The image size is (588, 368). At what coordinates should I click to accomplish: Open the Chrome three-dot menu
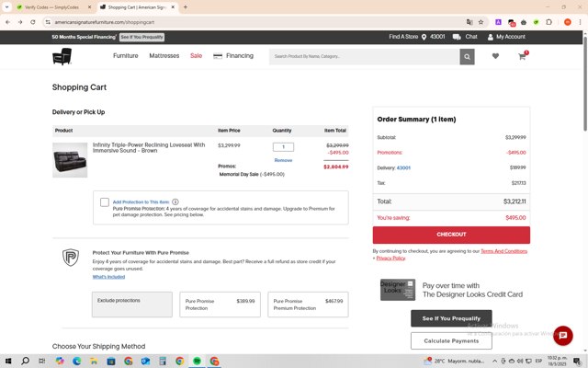point(580,22)
